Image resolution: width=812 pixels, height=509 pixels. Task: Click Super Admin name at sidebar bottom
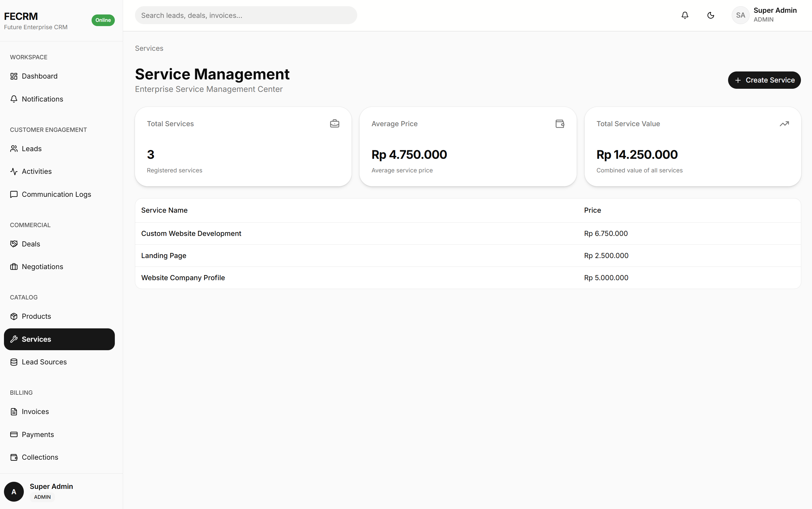tap(51, 486)
